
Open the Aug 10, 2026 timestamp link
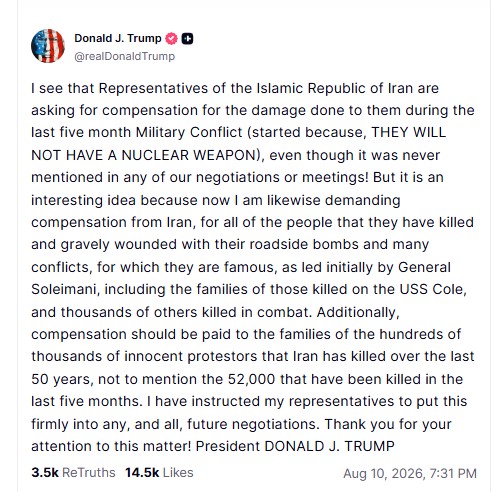tap(410, 473)
